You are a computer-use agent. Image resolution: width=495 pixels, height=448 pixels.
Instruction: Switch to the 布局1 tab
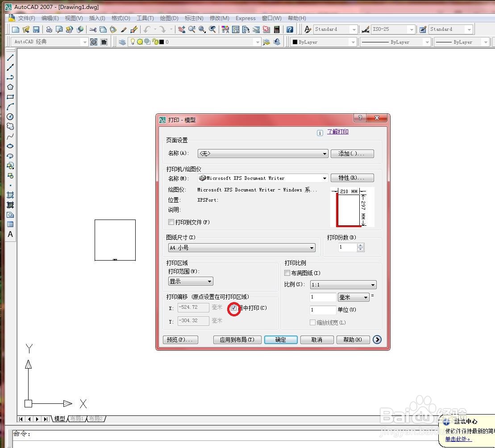[x=77, y=419]
